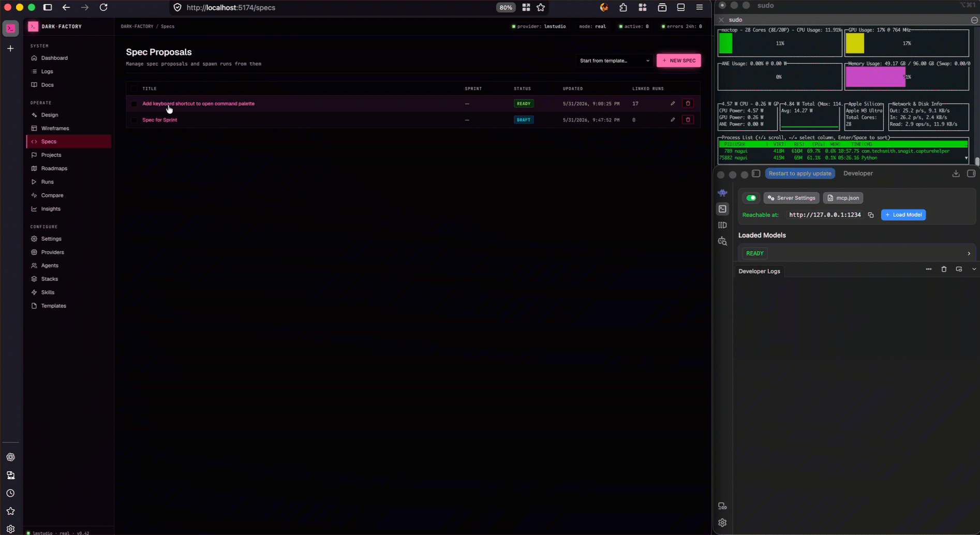Select the Developer Logs tab

pos(759,271)
